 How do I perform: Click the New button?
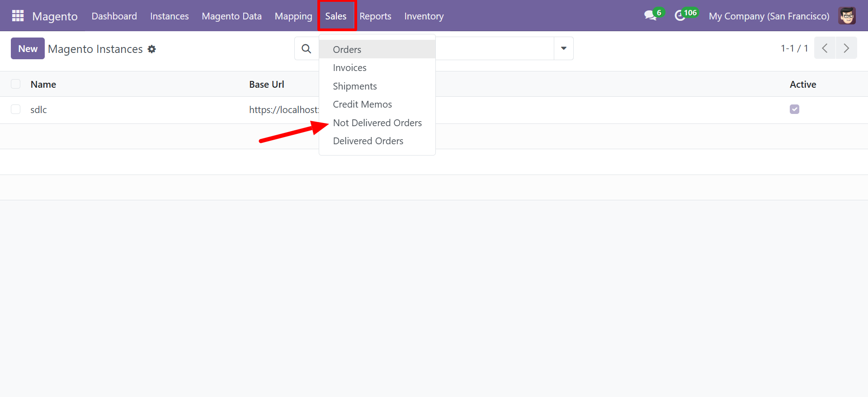(x=28, y=48)
